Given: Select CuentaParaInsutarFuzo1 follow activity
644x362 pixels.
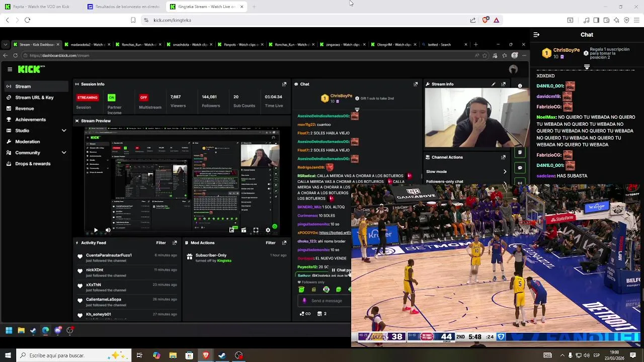Looking at the screenshot, I should 126,257.
